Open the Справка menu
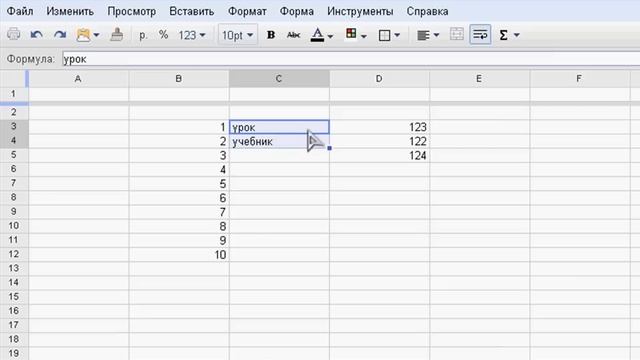This screenshot has height=360, width=640. coord(427,11)
